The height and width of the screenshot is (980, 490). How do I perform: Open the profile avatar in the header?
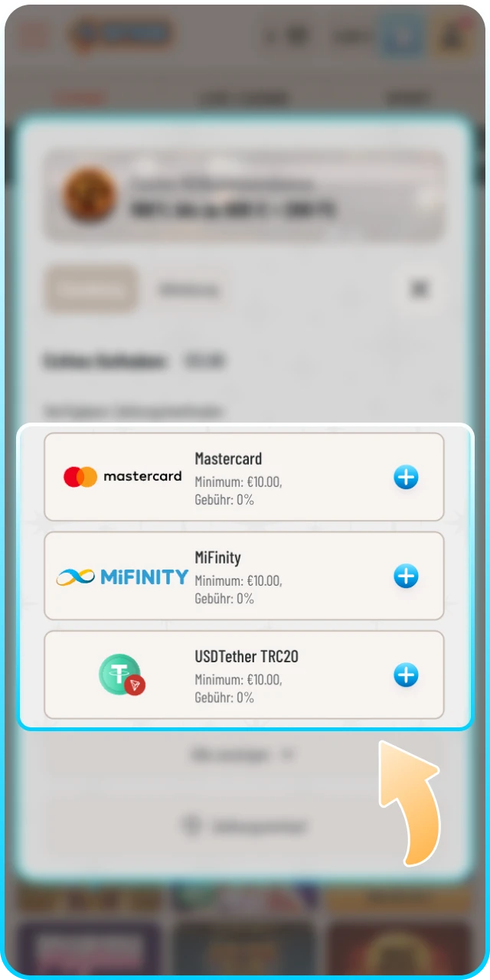point(450,36)
